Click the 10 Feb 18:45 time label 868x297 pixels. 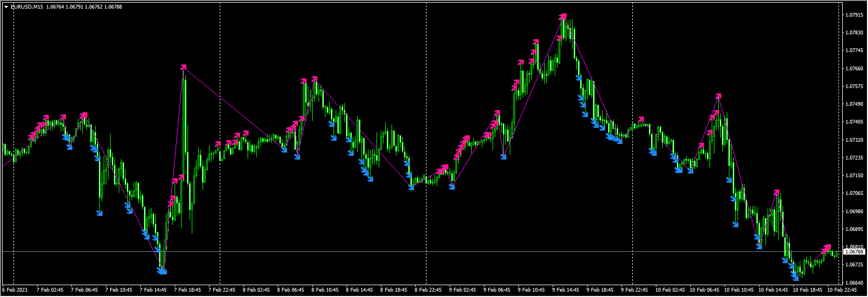(x=807, y=290)
